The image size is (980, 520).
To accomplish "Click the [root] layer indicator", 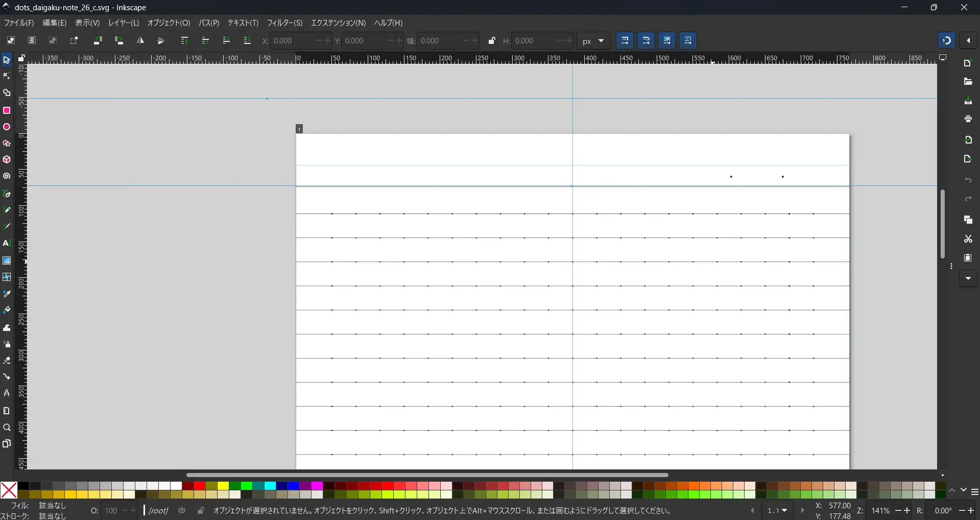I will coord(158,511).
